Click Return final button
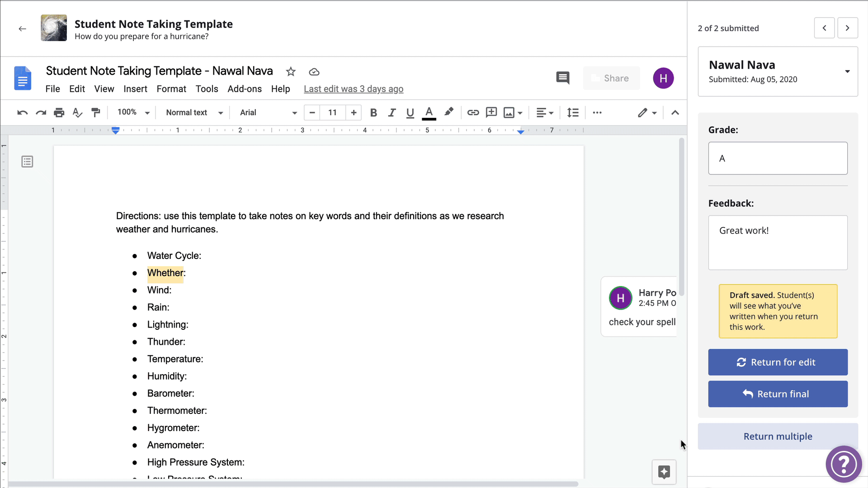This screenshot has height=488, width=868. [778, 394]
